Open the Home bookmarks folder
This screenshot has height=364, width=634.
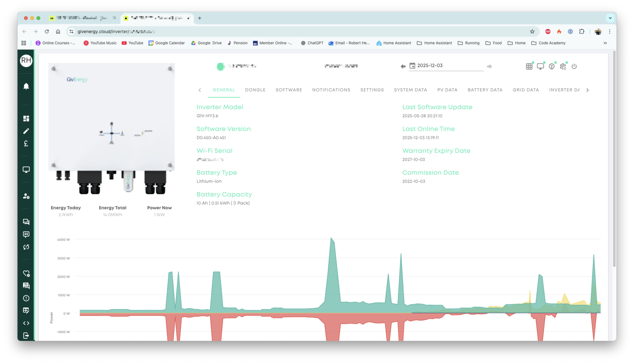click(x=516, y=43)
